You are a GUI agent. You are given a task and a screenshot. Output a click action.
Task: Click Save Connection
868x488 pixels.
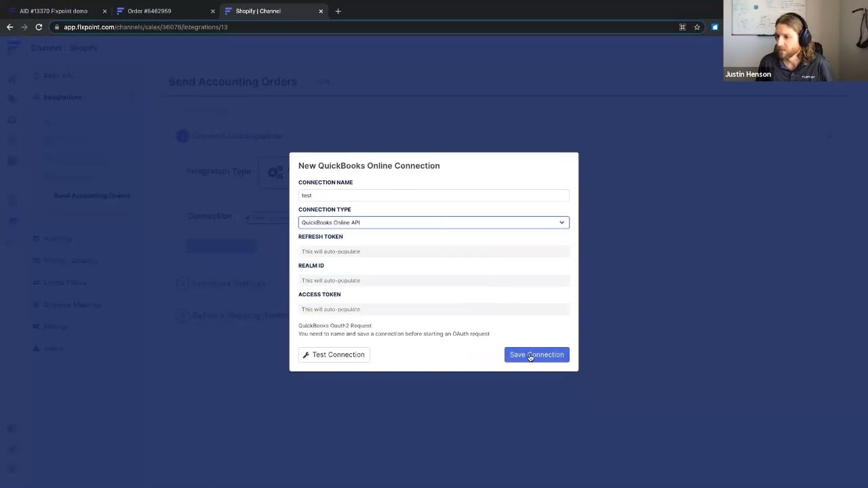click(536, 354)
